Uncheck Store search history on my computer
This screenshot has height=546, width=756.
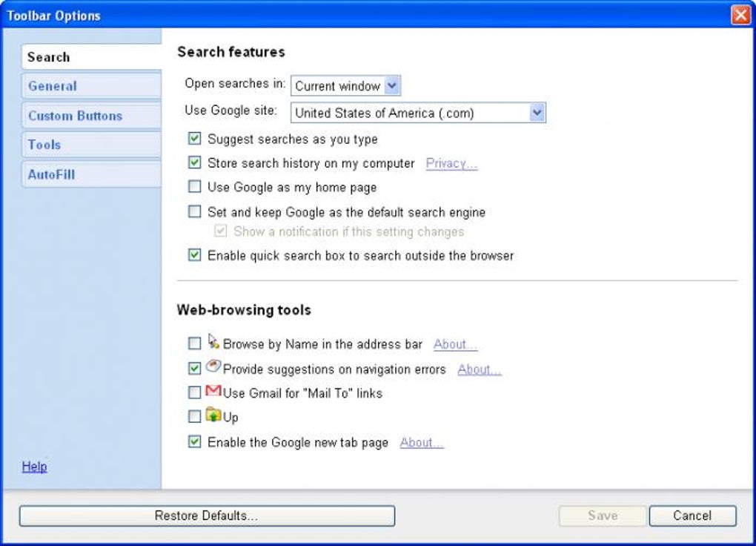coord(194,162)
